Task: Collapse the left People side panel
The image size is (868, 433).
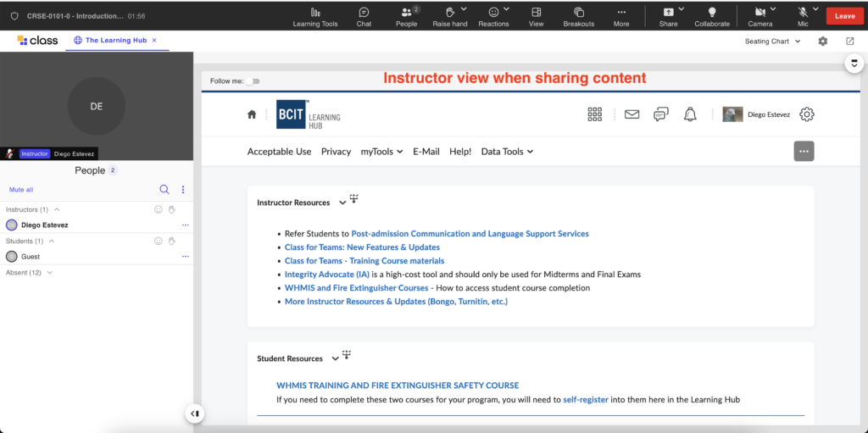Action: point(195,414)
